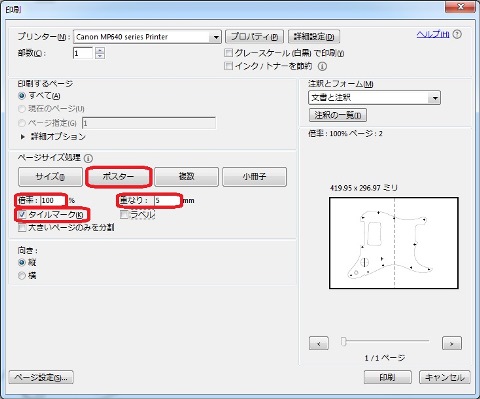Show page size handling info icon

point(88,158)
